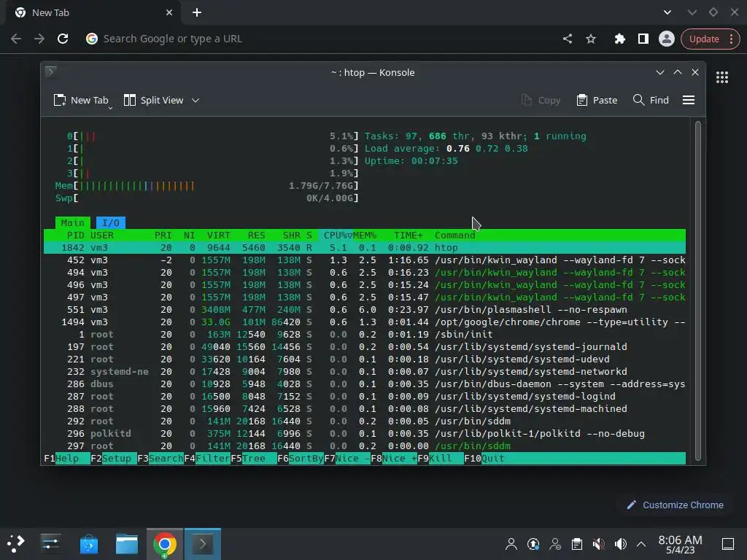Share this page icon in Chrome

[567, 39]
